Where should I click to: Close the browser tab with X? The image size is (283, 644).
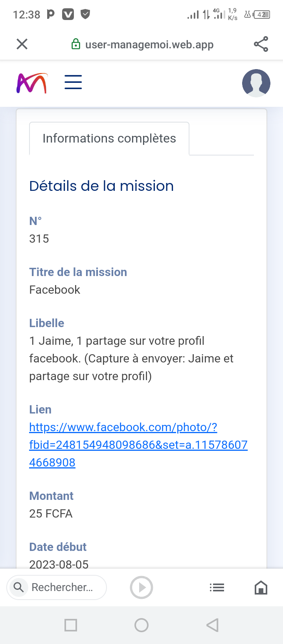click(x=22, y=44)
